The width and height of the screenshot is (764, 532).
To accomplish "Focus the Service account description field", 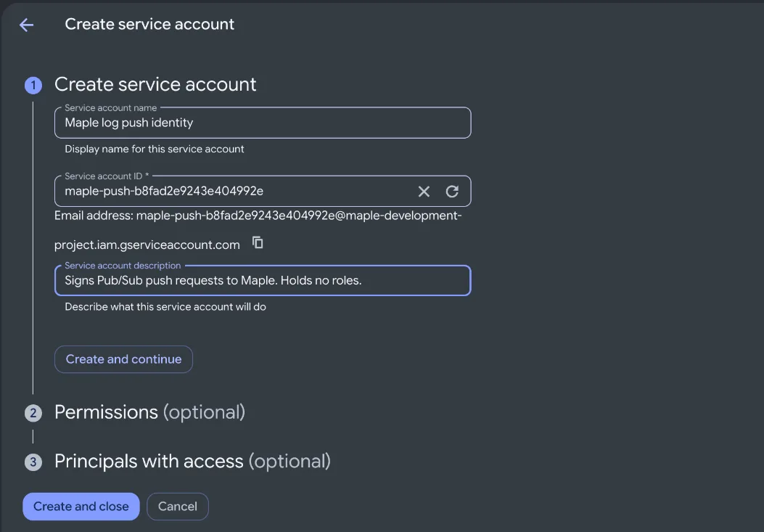I will click(x=263, y=280).
